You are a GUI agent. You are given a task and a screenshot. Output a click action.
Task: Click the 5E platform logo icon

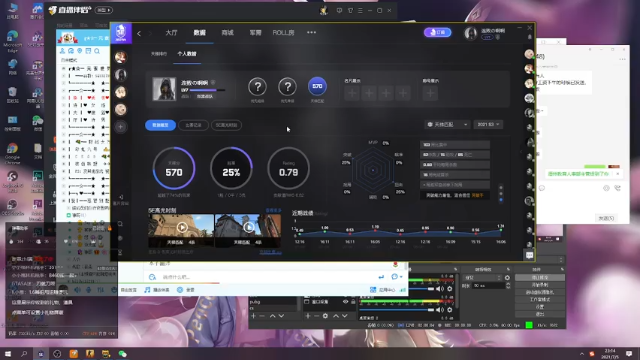[121, 33]
